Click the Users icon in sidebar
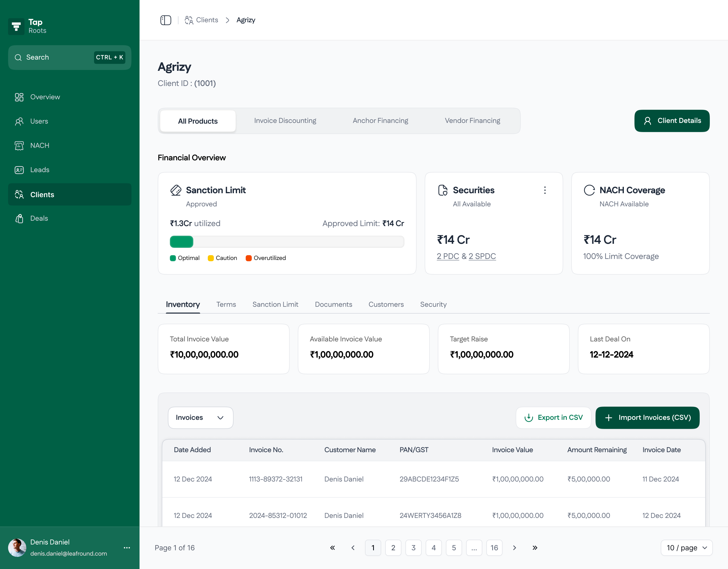The image size is (728, 569). coord(19,121)
